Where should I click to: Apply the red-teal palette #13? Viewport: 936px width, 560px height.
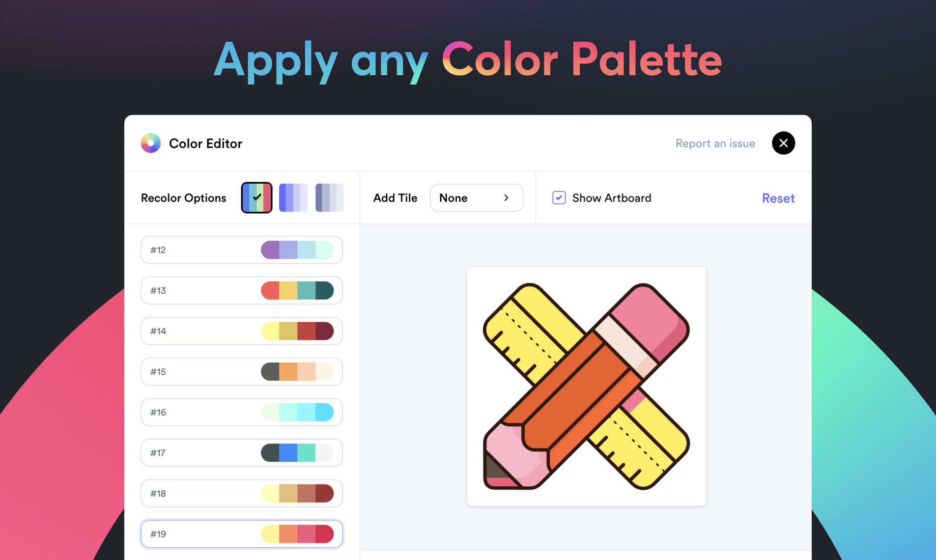point(241,290)
